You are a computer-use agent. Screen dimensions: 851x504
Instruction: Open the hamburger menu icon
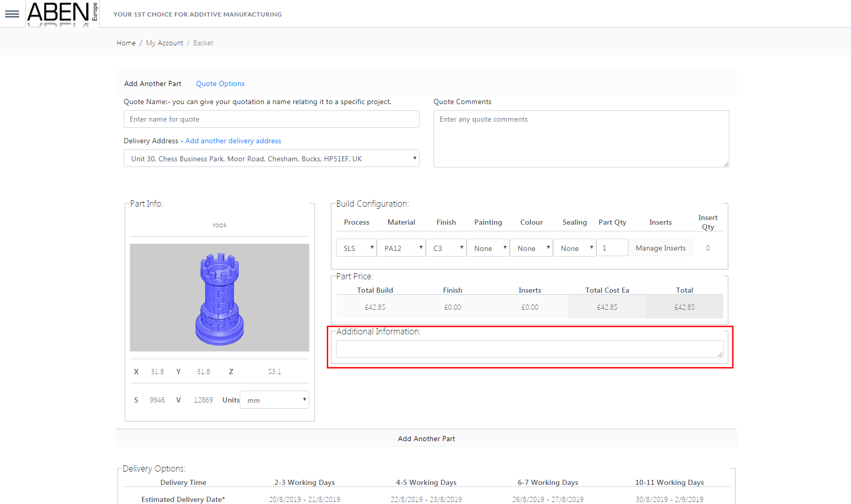point(12,14)
